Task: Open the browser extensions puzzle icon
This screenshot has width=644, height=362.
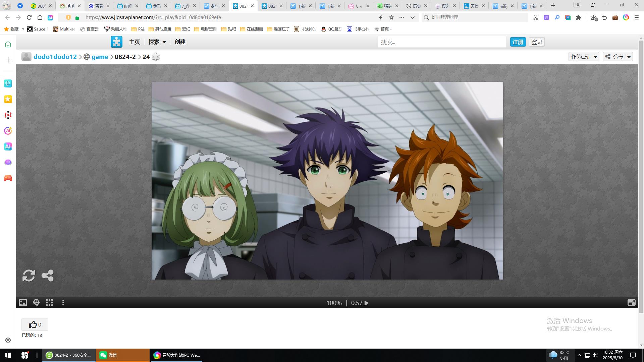Action: [x=579, y=17]
